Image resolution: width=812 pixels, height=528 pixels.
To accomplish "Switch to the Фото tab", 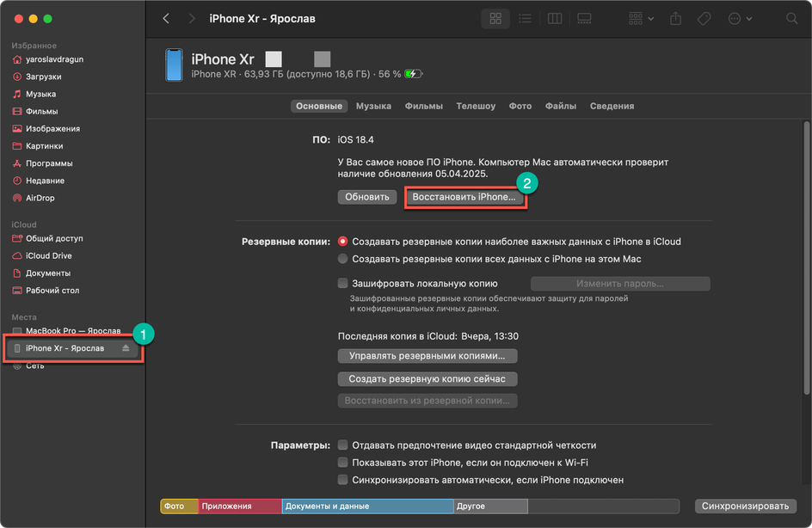I will pyautogui.click(x=520, y=106).
